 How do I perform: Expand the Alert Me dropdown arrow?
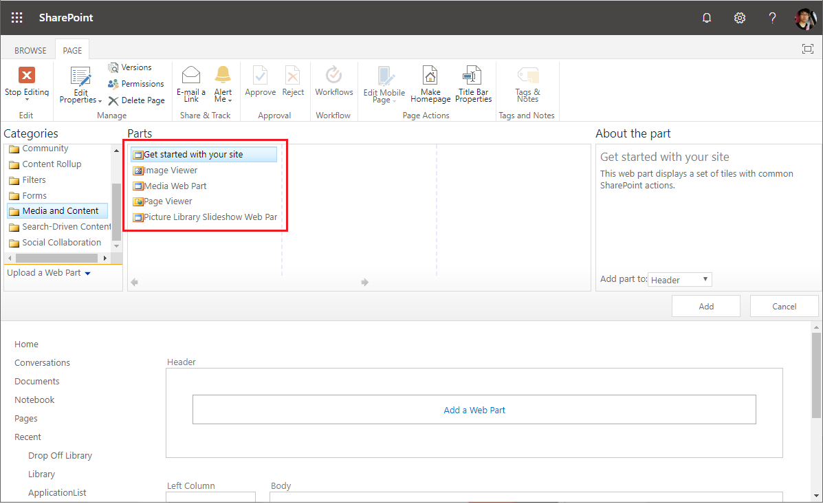(x=230, y=100)
